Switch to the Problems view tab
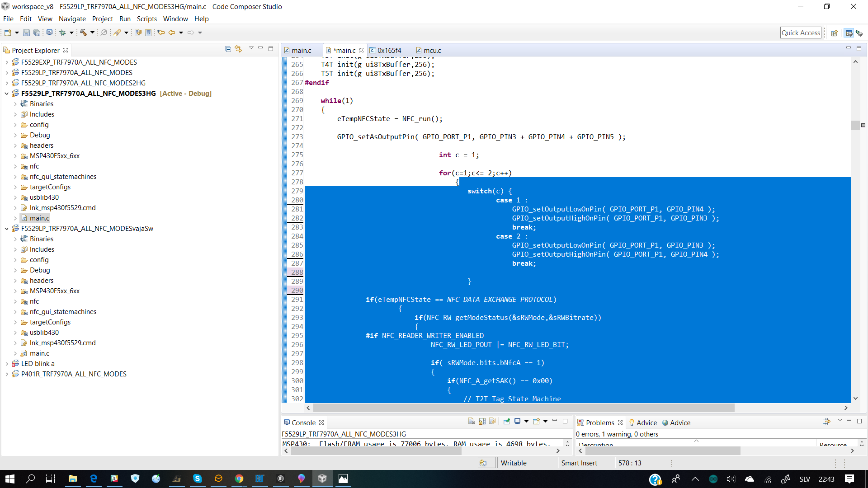 [599, 422]
